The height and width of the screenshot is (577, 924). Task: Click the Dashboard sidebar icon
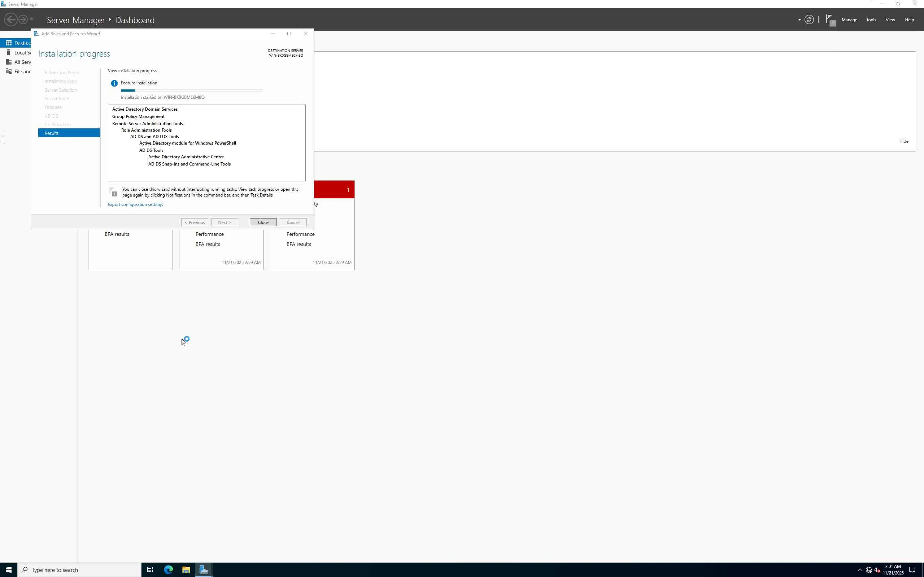[x=8, y=43]
